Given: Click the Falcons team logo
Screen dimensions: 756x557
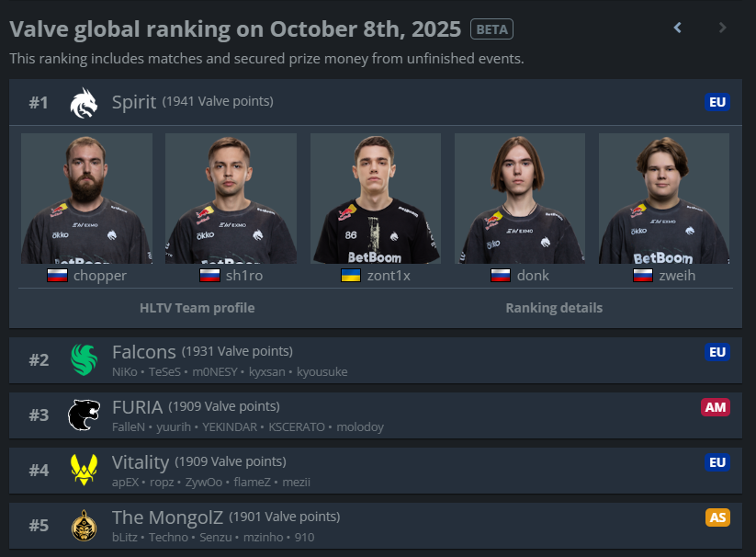Looking at the screenshot, I should pos(84,359).
